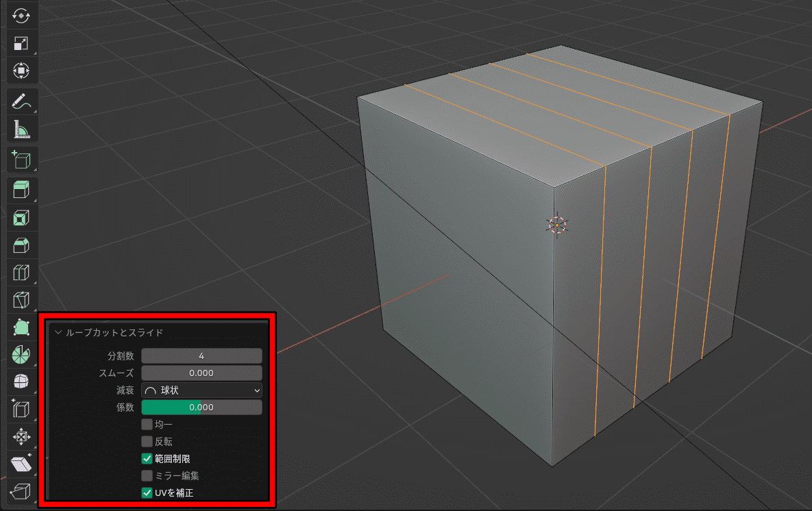This screenshot has width=812, height=511.
Task: Activate the Edge Slide tool
Action: coord(21,410)
